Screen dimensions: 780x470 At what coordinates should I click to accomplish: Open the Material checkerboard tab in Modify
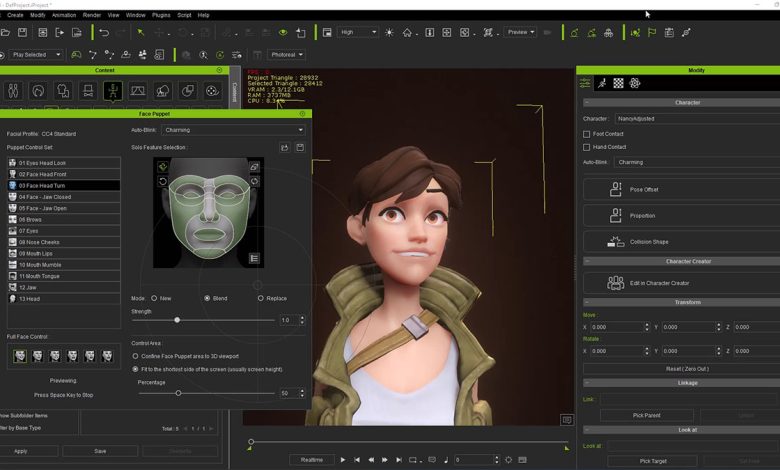(618, 83)
